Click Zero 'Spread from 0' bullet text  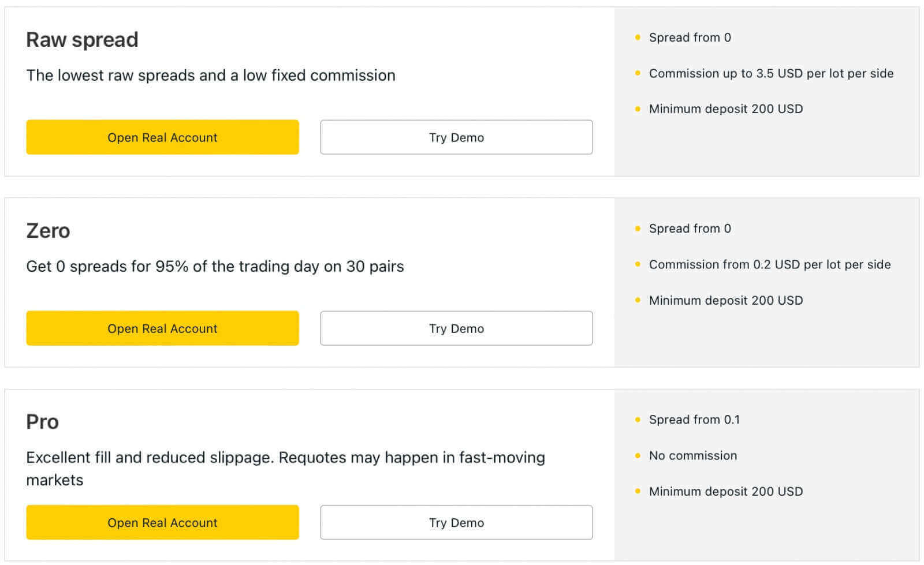690,229
